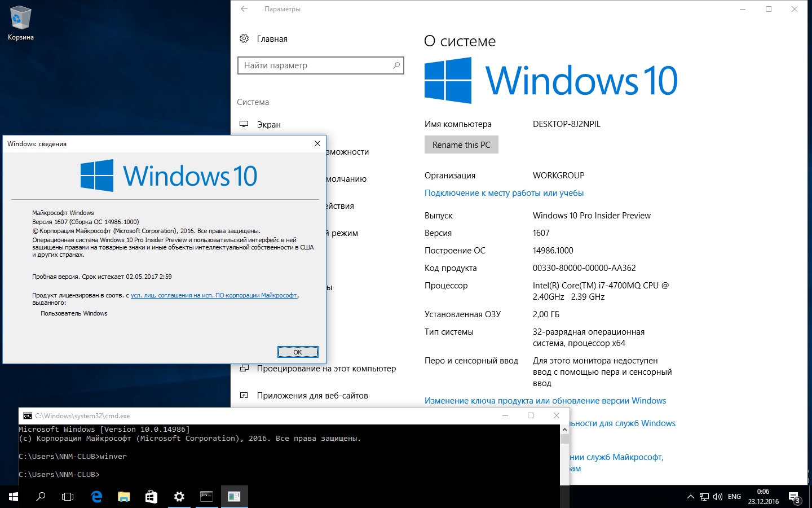Click the cmd prompt line C:\Users\NNM-CLUB>winver
812x508 pixels.
(73, 456)
